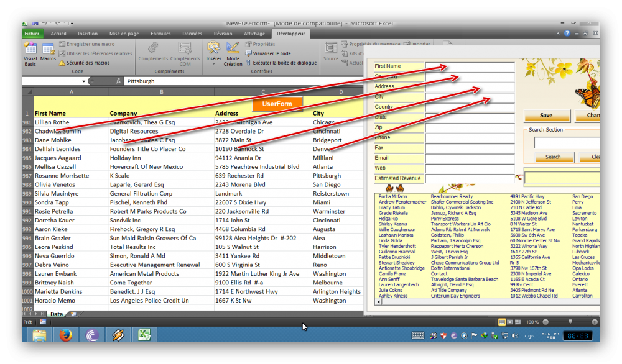The width and height of the screenshot is (622, 364).
Task: Switch to the Affichage tab
Action: (x=254, y=34)
